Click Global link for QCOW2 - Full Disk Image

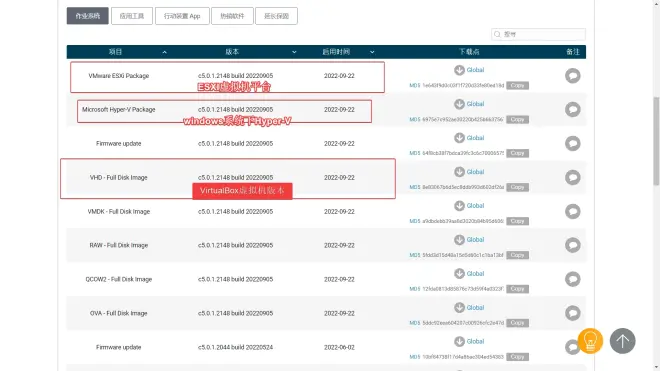click(x=475, y=274)
